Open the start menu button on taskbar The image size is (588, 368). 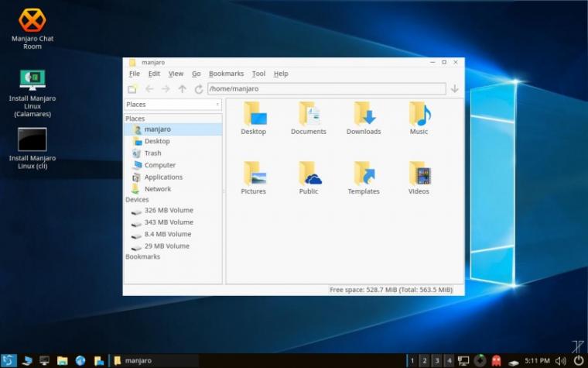(9, 360)
